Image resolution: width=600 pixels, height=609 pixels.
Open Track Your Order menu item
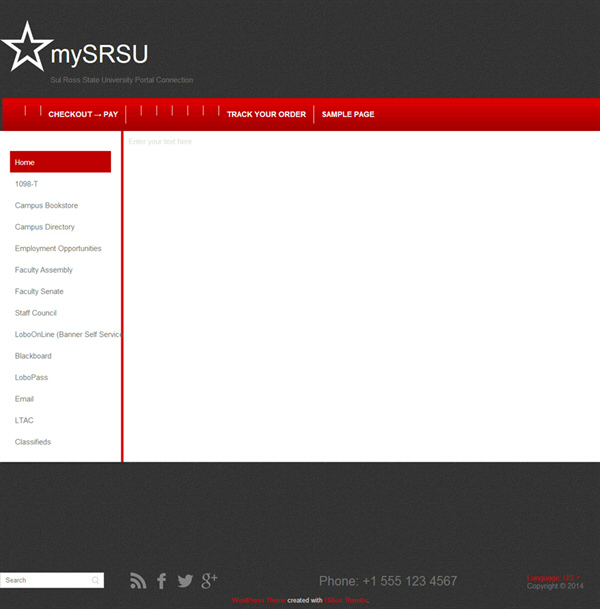(x=266, y=115)
